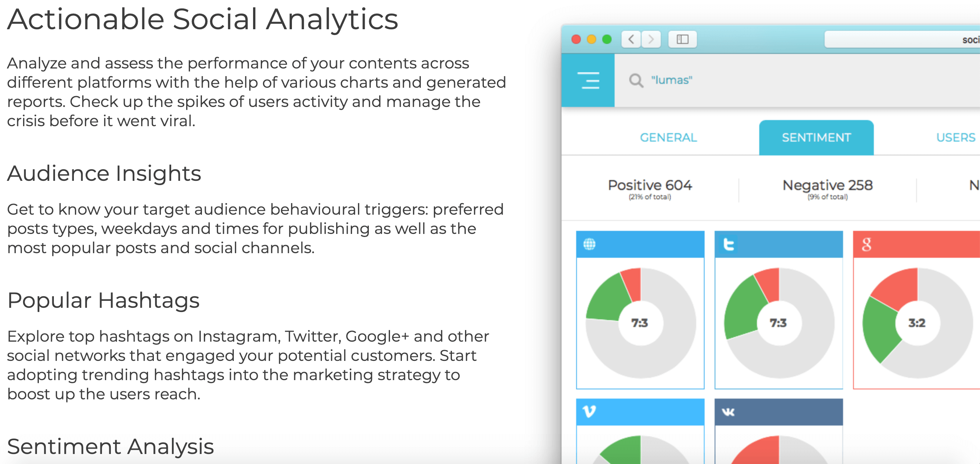Click the green window zoom button
This screenshot has width=980, height=464.
pos(607,39)
